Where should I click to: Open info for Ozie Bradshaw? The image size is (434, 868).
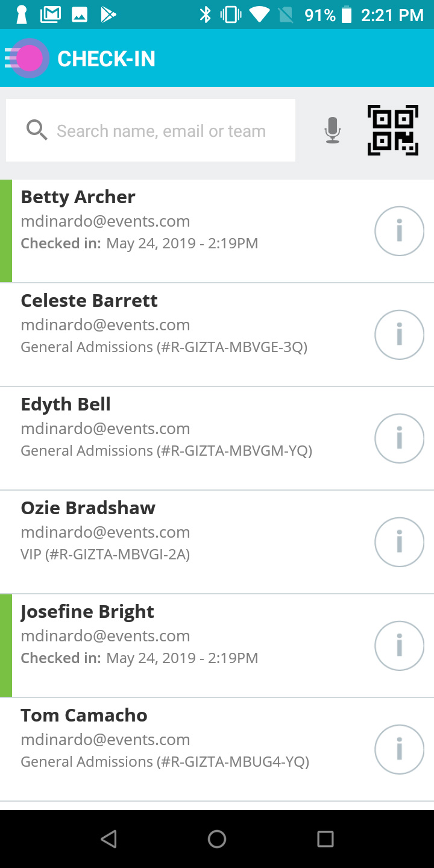click(399, 542)
